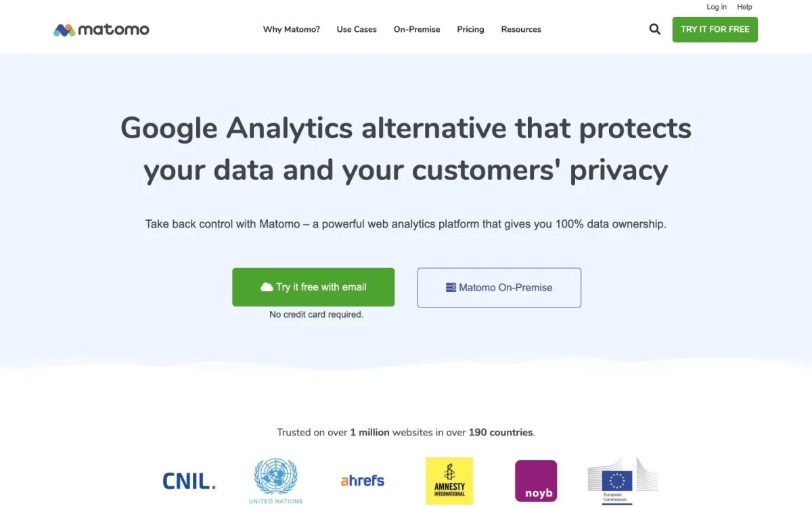Click the ahrefs logo
This screenshot has height=508, width=812.
(362, 481)
